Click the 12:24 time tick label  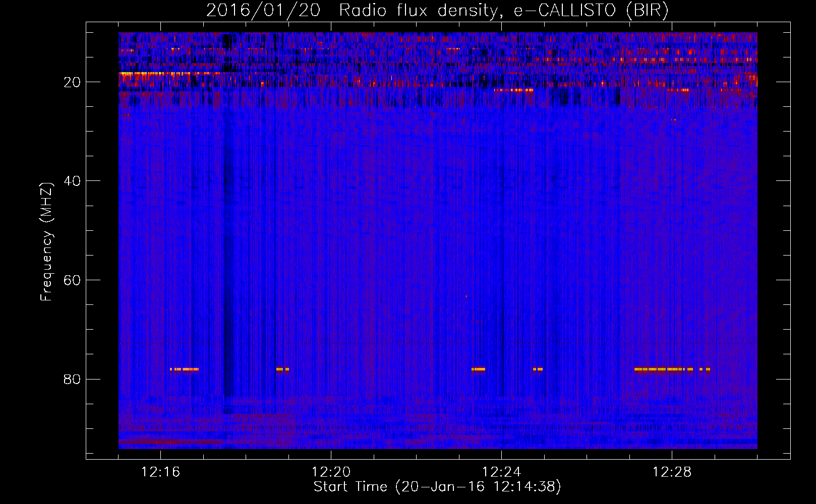click(501, 472)
